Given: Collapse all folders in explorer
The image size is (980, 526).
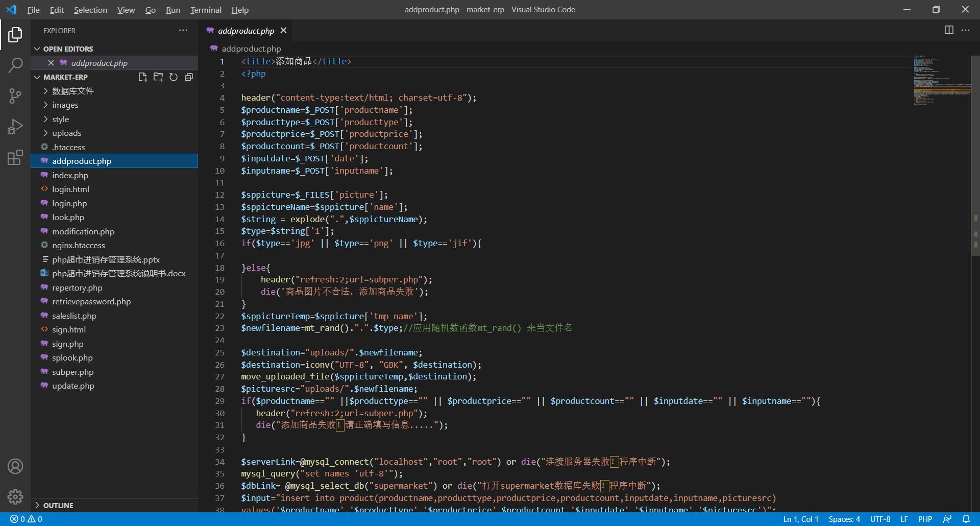Looking at the screenshot, I should click(x=189, y=77).
